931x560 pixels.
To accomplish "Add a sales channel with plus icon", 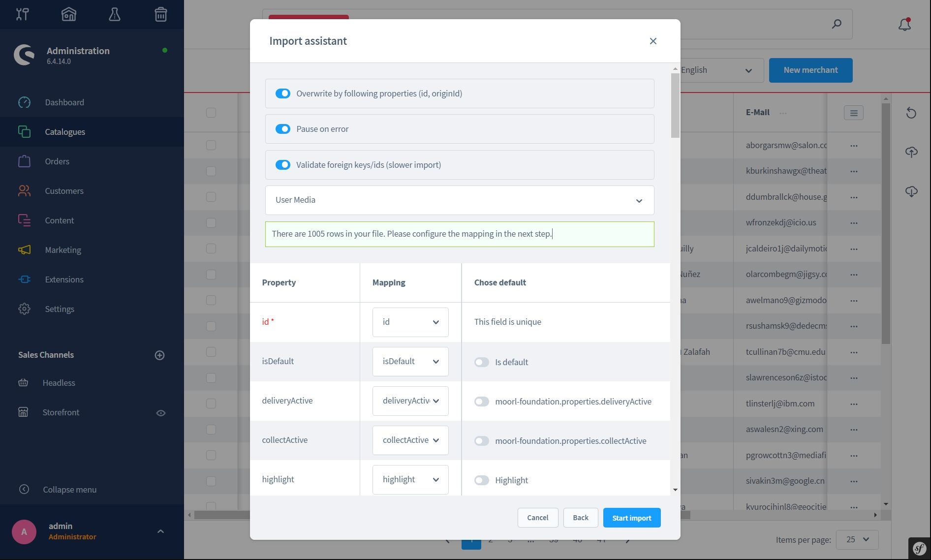I will click(x=159, y=355).
